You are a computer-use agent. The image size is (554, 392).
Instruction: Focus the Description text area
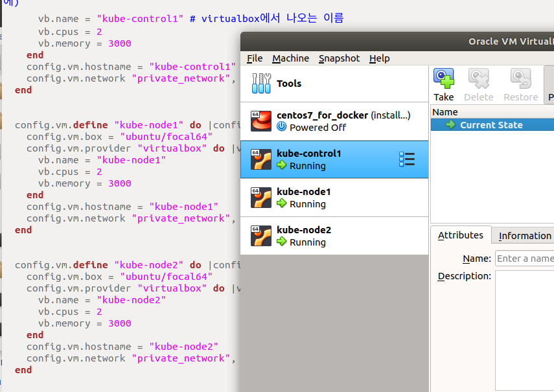tap(525, 330)
